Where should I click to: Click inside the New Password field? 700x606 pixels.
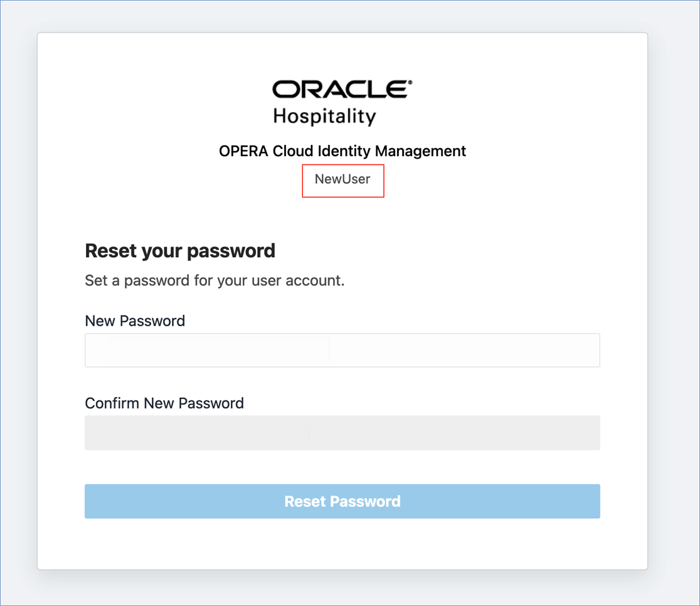tap(342, 349)
